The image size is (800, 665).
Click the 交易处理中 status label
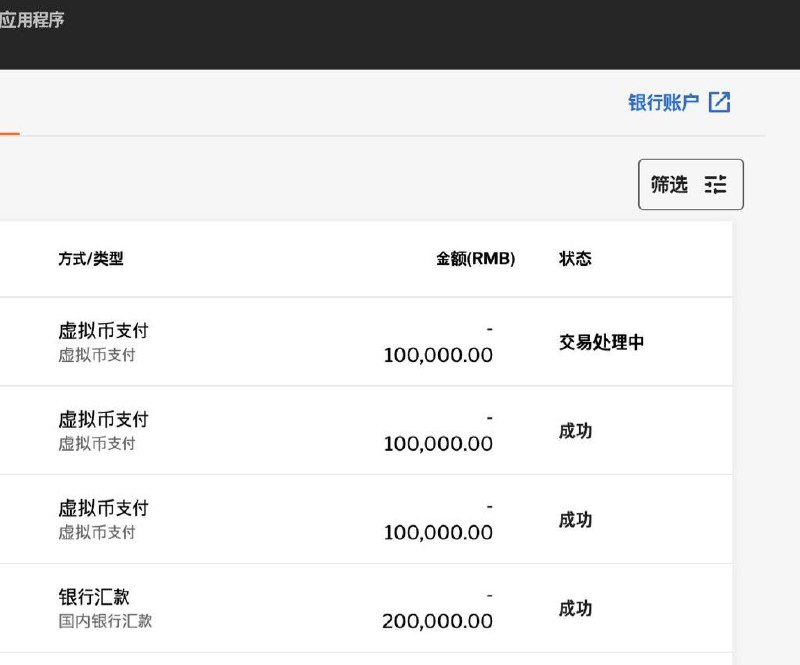(x=602, y=341)
